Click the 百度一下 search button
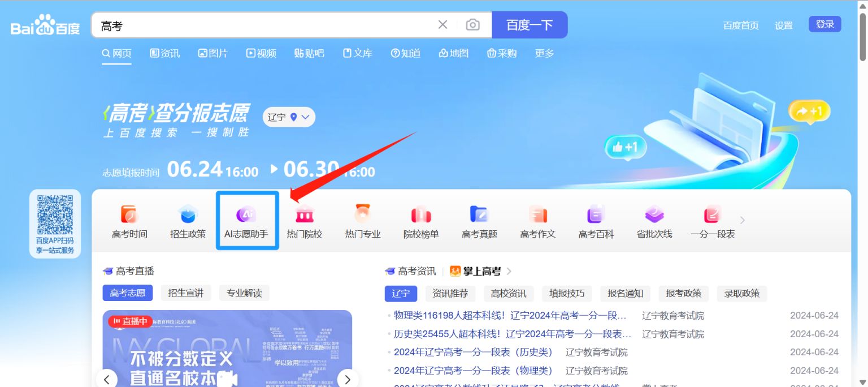 coord(530,25)
